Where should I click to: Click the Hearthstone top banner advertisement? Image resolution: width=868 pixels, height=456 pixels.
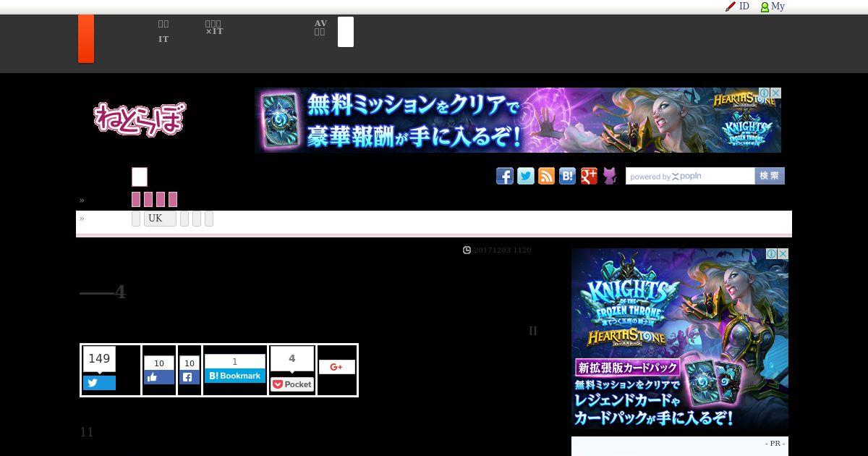[518, 120]
